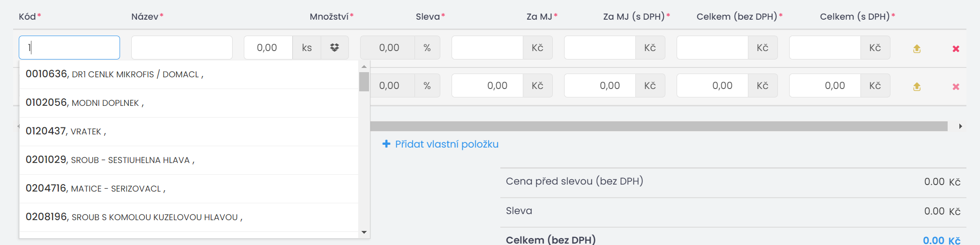Screen dimensions: 980x245
Task: Select 0201029 SROUB - SESTIUHELNA HLAVA
Action: (x=189, y=160)
